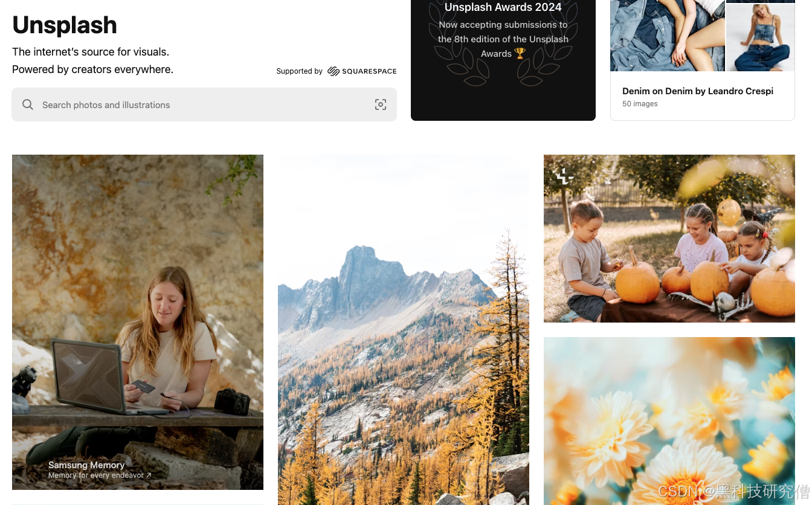The image size is (812, 505).
Task: Click the magnifying glass search icon
Action: 28,105
